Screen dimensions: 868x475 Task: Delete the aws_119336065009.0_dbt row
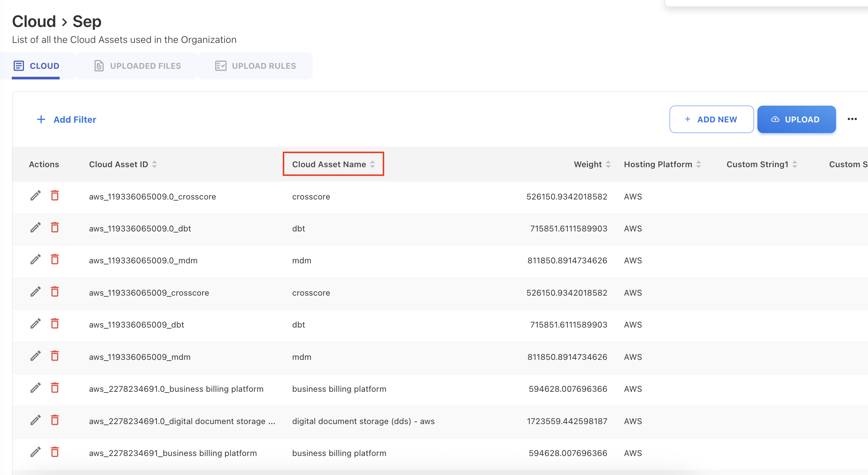[x=55, y=228]
